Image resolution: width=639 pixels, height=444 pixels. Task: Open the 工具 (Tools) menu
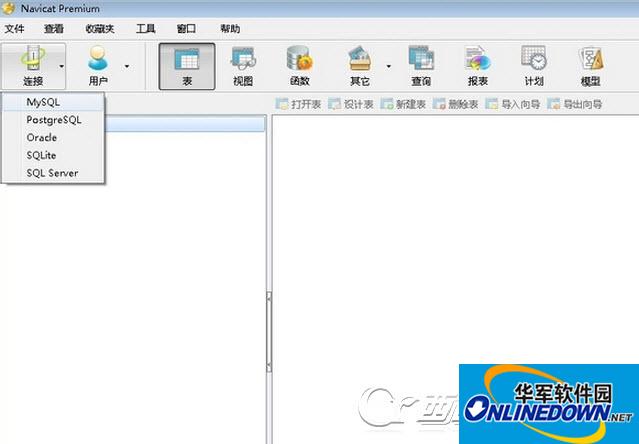[x=146, y=29]
